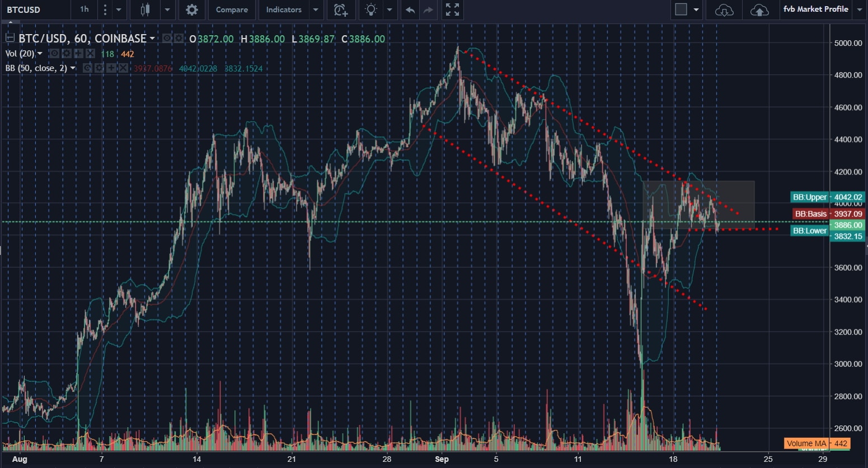The image size is (868, 468).
Task: Undo last chart action
Action: 410,10
